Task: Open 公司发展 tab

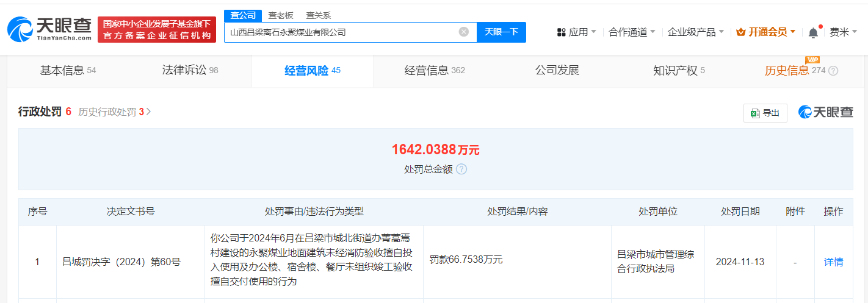Action: click(557, 71)
